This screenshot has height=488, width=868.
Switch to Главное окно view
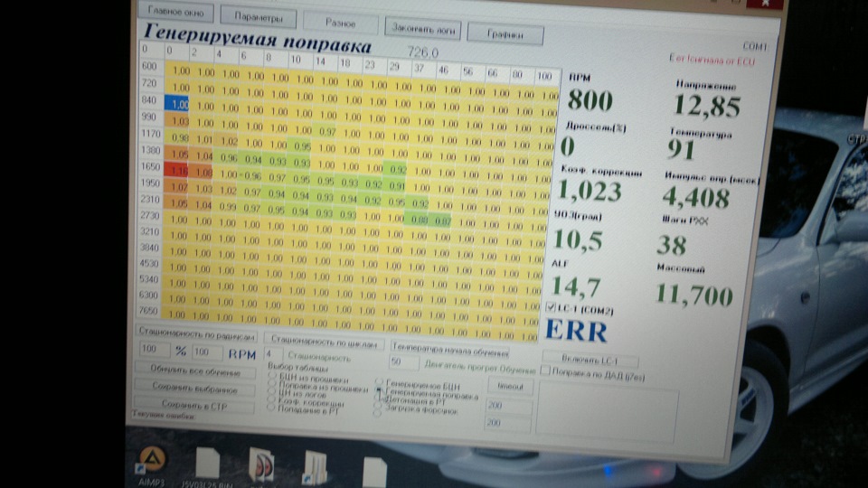(175, 11)
